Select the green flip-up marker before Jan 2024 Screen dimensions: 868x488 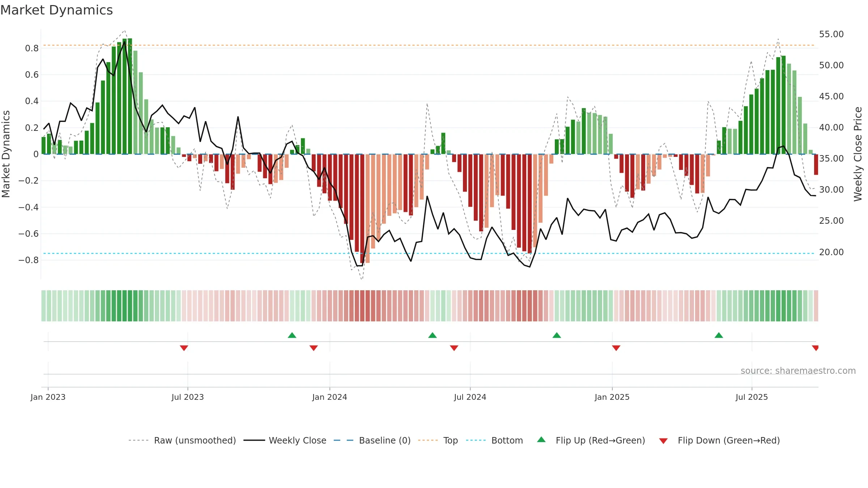click(292, 335)
